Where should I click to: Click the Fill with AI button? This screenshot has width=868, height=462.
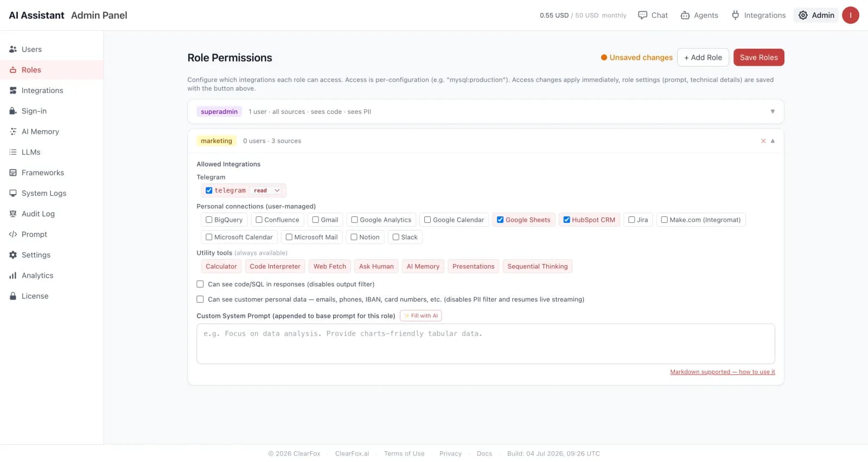tap(420, 316)
